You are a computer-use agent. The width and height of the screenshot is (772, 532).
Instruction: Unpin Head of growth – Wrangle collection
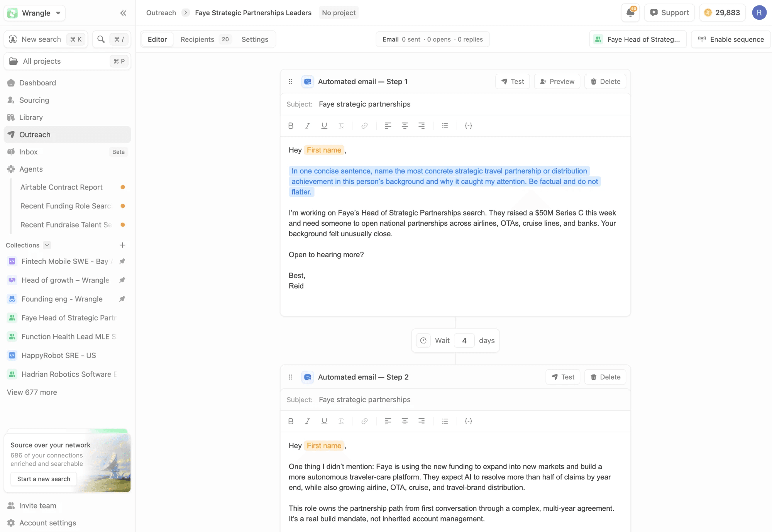122,280
